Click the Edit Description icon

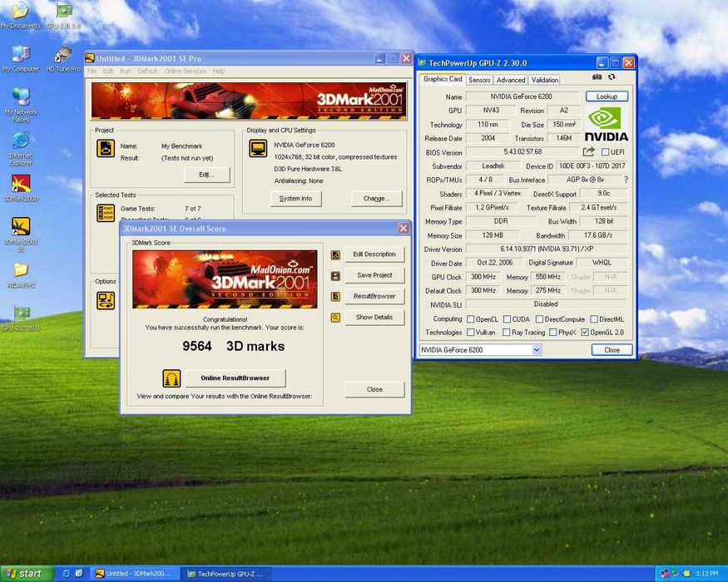(335, 254)
